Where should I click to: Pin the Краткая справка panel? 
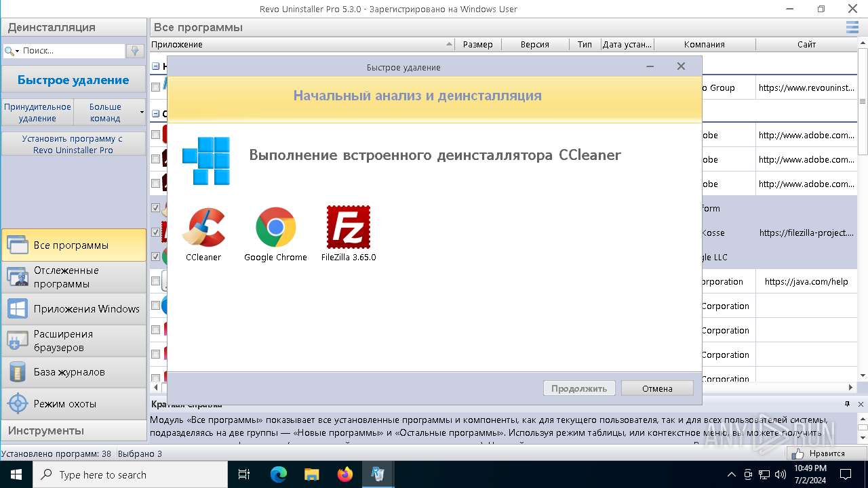pyautogui.click(x=847, y=404)
